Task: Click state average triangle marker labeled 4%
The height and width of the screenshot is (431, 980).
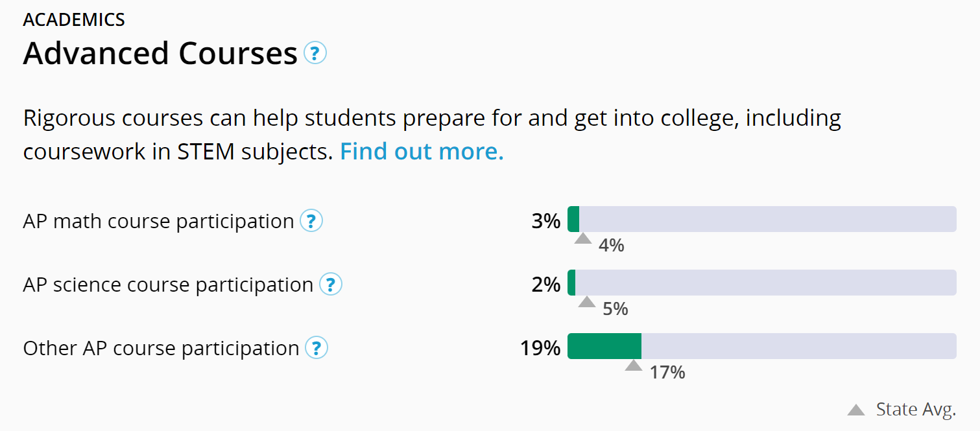Action: [583, 239]
